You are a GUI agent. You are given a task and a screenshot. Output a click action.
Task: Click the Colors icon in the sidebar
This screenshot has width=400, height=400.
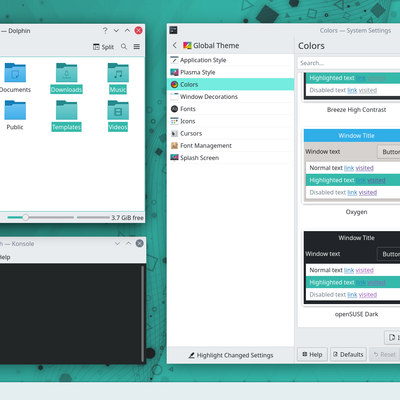click(x=174, y=84)
